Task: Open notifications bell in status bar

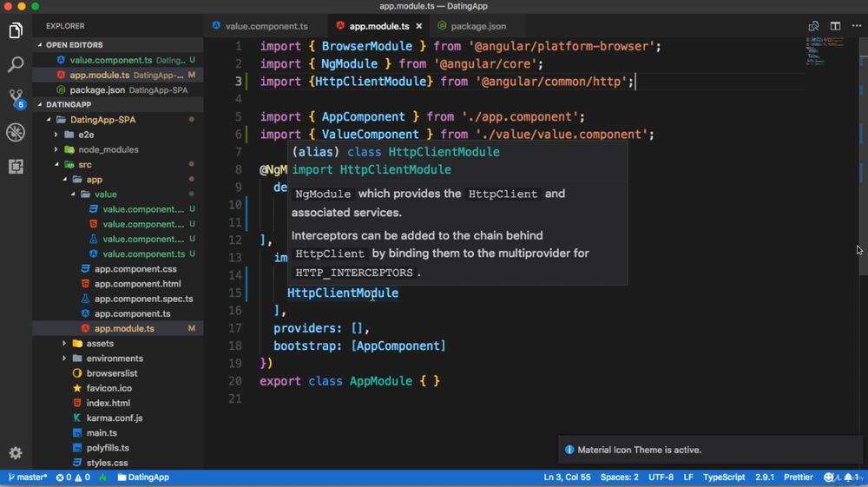Action: (x=851, y=477)
